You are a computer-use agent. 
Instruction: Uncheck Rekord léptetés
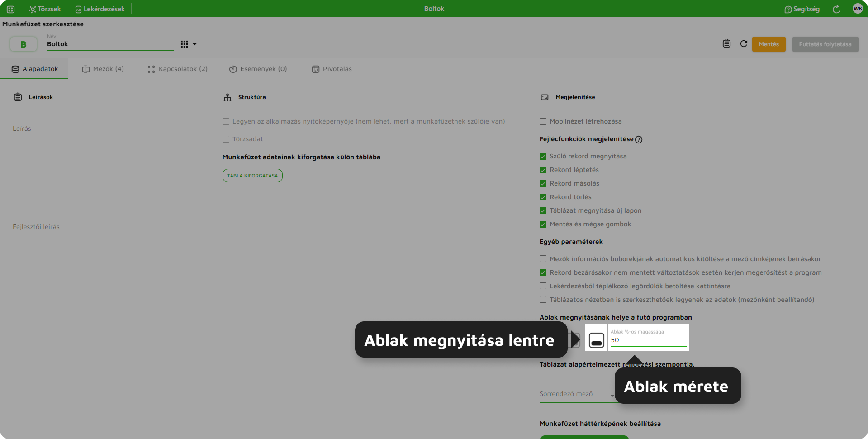[x=543, y=170]
